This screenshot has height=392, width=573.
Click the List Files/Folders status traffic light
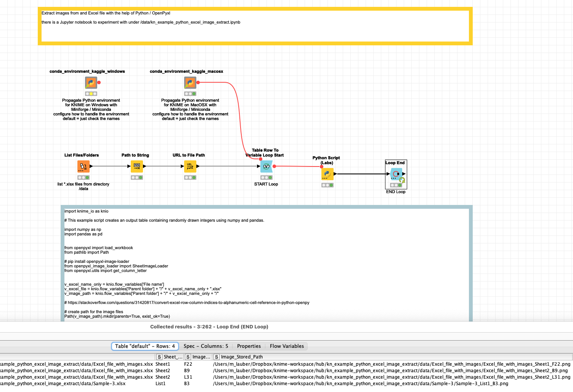[x=83, y=178]
